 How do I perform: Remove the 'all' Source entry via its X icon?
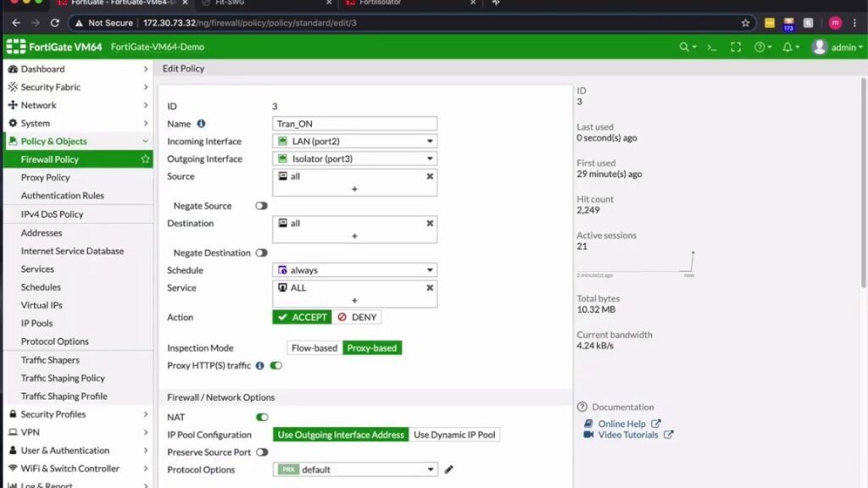[x=428, y=176]
